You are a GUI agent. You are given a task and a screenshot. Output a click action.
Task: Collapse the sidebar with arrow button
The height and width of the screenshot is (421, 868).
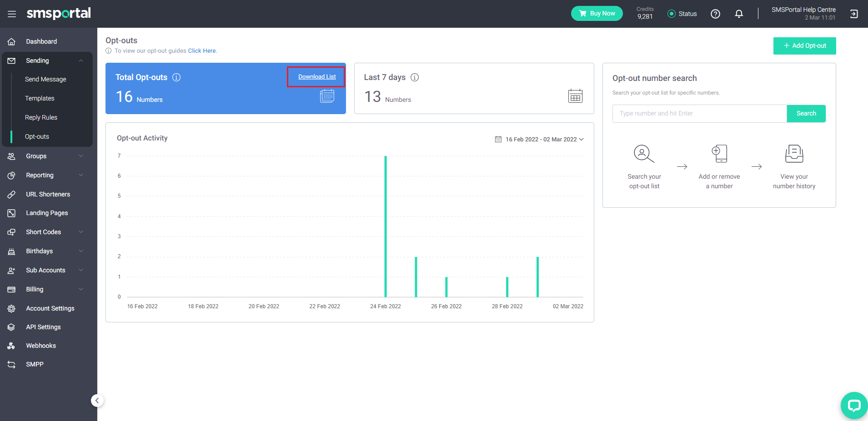pyautogui.click(x=97, y=401)
